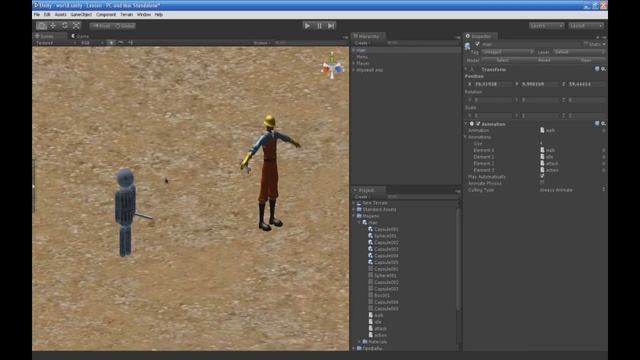This screenshot has width=640, height=360.
Task: Collapse the Transform component foldout
Action: pos(466,69)
